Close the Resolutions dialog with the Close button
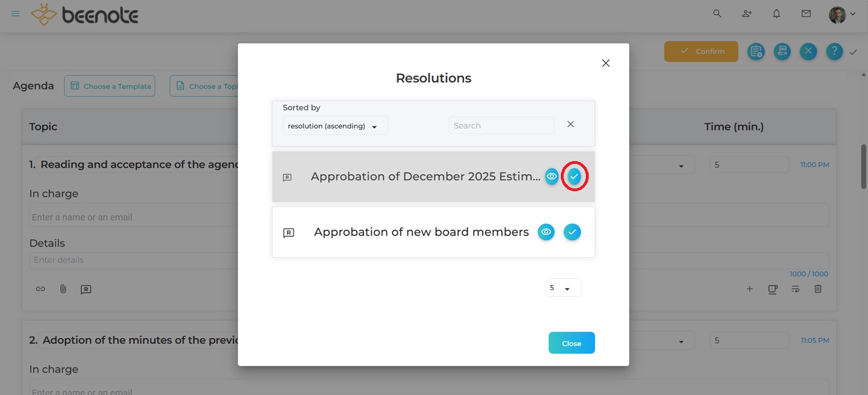This screenshot has width=868, height=395. (x=571, y=343)
